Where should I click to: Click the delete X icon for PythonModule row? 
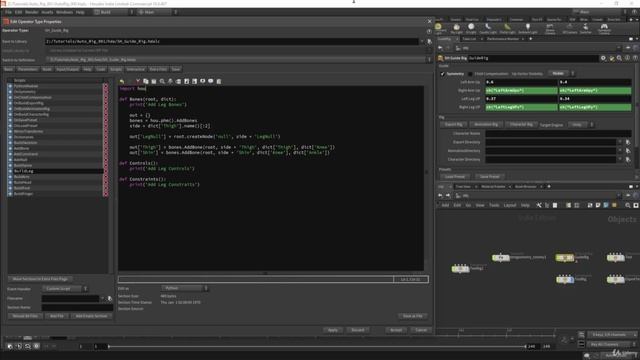tap(106, 86)
